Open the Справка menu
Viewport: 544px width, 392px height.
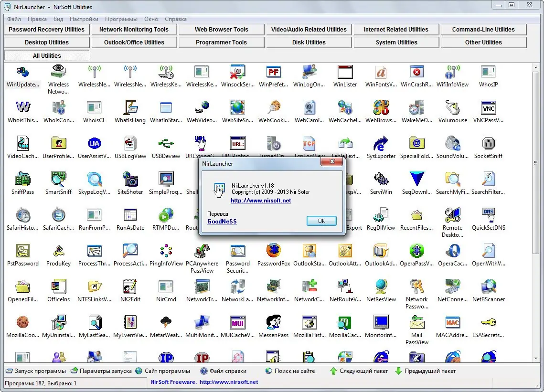176,19
